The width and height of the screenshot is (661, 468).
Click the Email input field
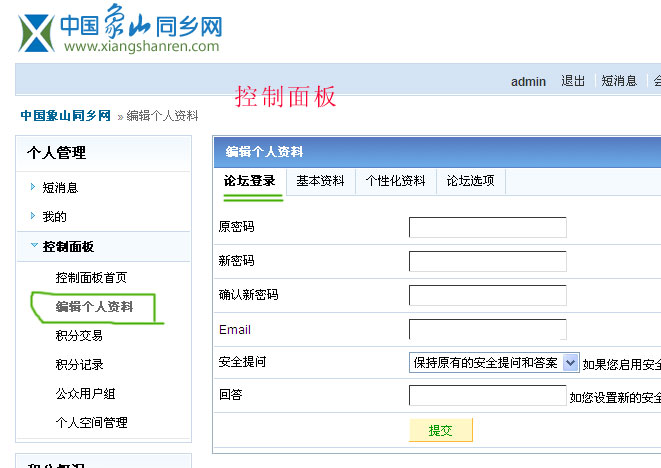[x=487, y=329]
